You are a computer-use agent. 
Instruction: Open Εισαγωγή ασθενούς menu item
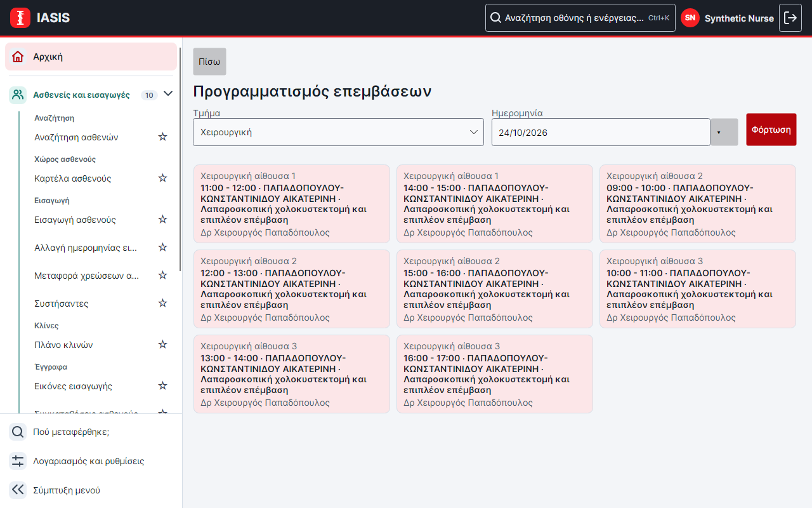pos(75,220)
